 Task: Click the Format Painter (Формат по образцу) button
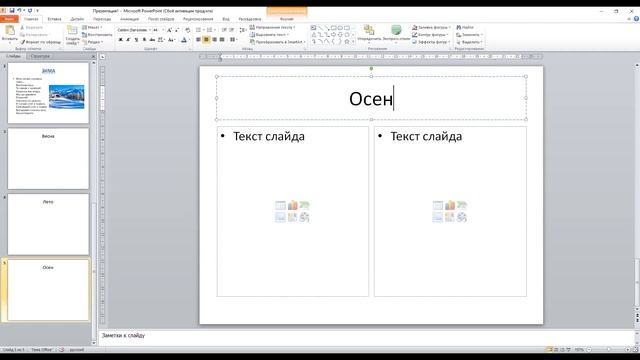(x=41, y=42)
